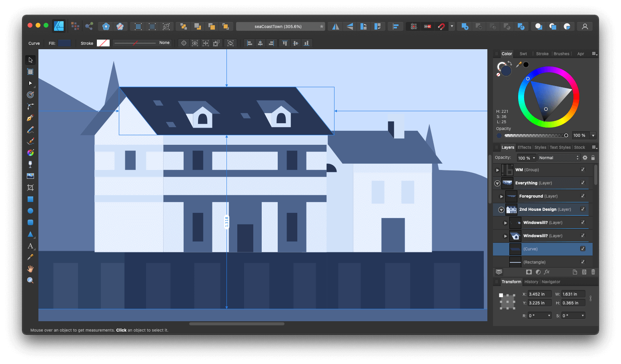Select the Pen tool

click(30, 118)
